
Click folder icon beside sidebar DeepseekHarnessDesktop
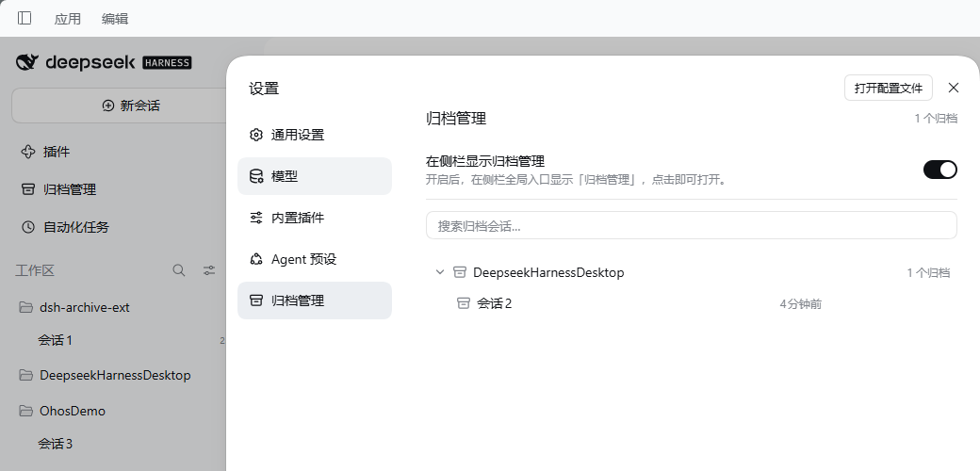click(x=25, y=376)
